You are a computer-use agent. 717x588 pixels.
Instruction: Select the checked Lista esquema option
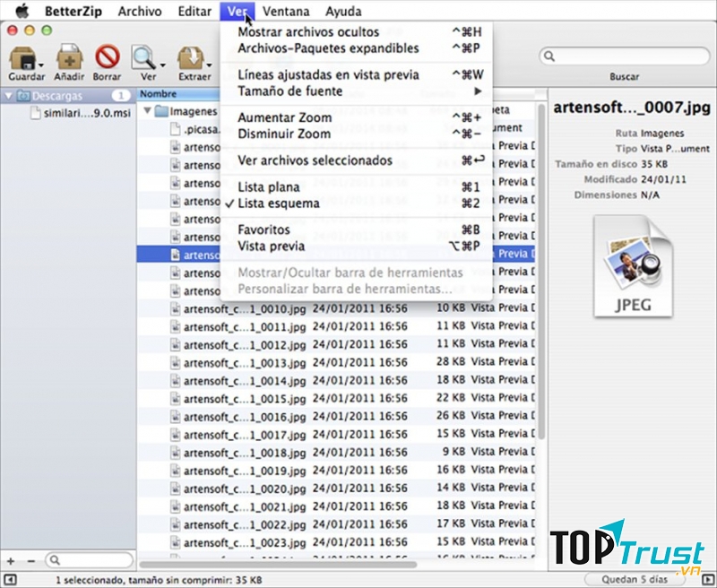pos(356,204)
